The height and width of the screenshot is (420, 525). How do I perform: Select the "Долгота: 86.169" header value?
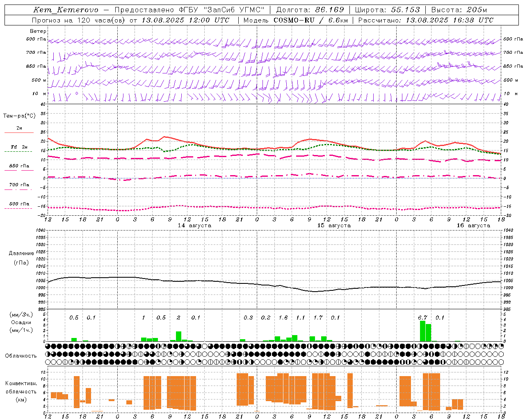[310, 10]
